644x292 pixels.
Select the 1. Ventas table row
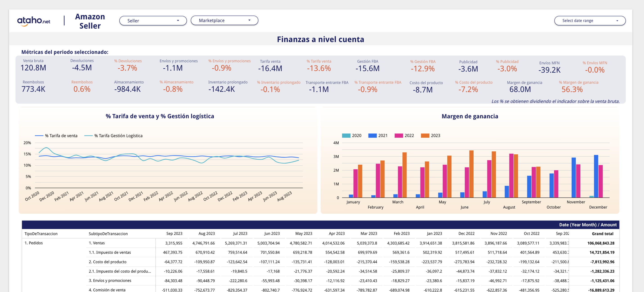97,243
